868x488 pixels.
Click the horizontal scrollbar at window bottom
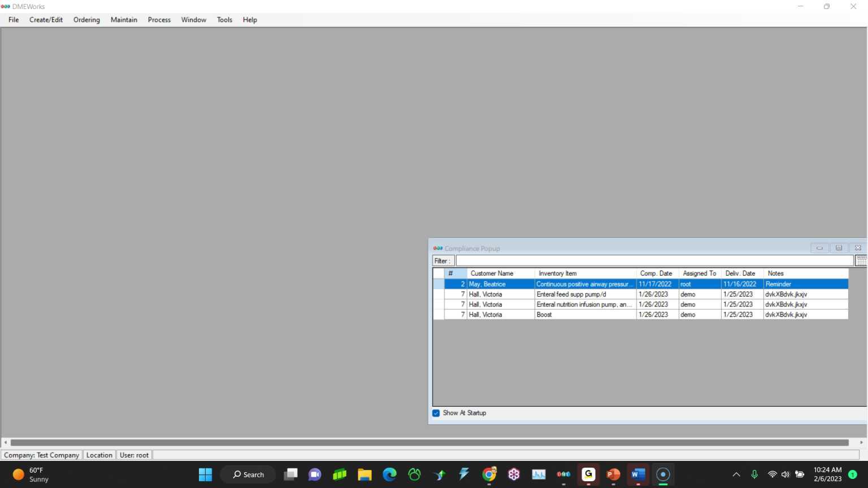[429, 443]
